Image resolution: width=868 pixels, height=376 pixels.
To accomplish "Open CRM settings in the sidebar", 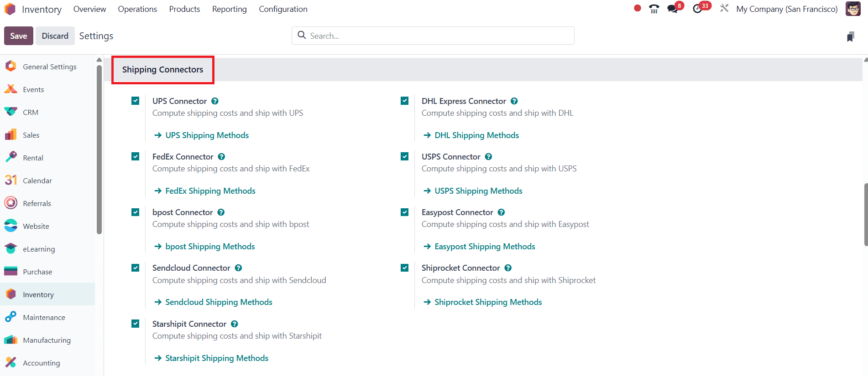I will click(x=47, y=112).
